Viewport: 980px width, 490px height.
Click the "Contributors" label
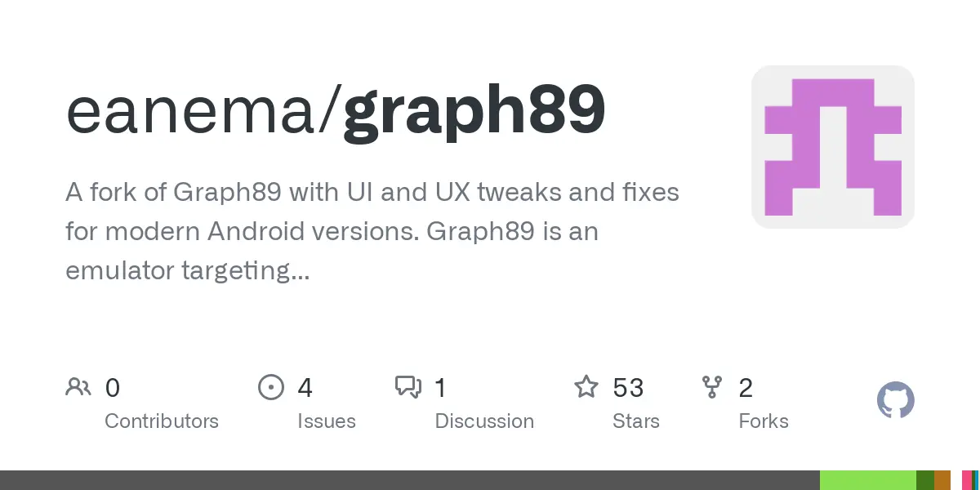tap(162, 421)
